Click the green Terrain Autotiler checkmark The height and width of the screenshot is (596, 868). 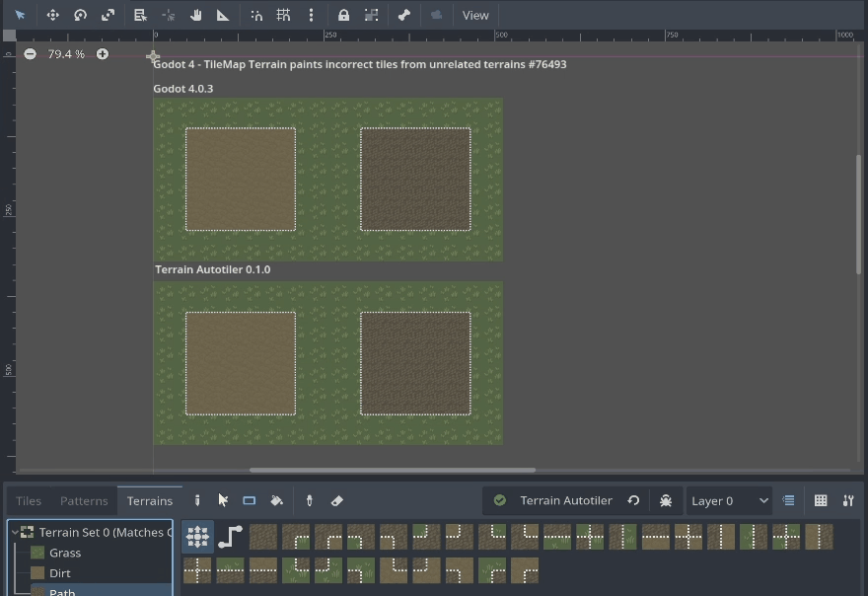(500, 500)
